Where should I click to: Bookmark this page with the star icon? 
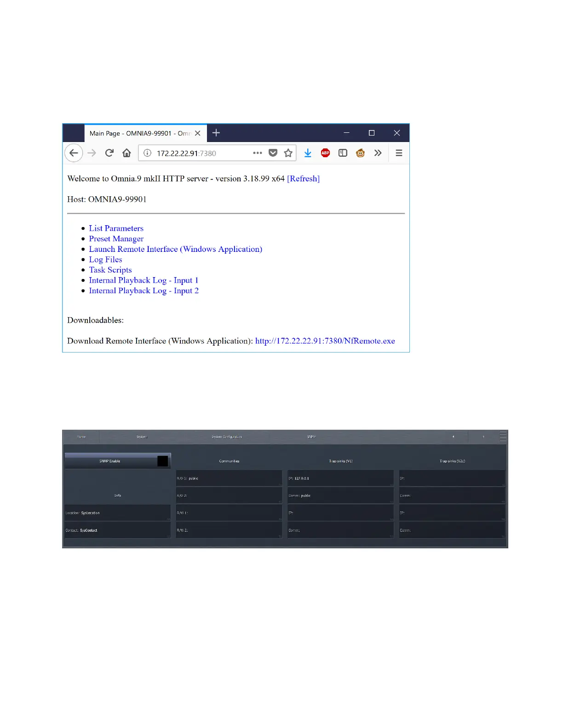(288, 153)
